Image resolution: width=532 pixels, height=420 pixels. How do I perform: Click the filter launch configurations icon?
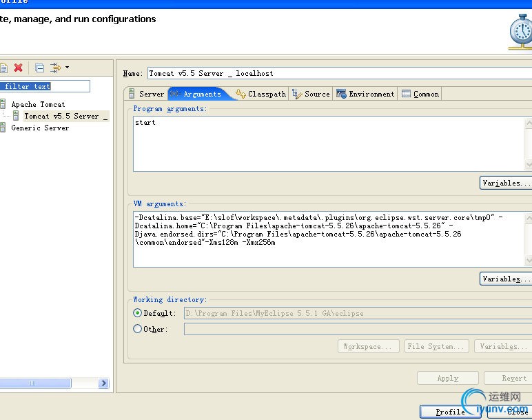coord(55,68)
